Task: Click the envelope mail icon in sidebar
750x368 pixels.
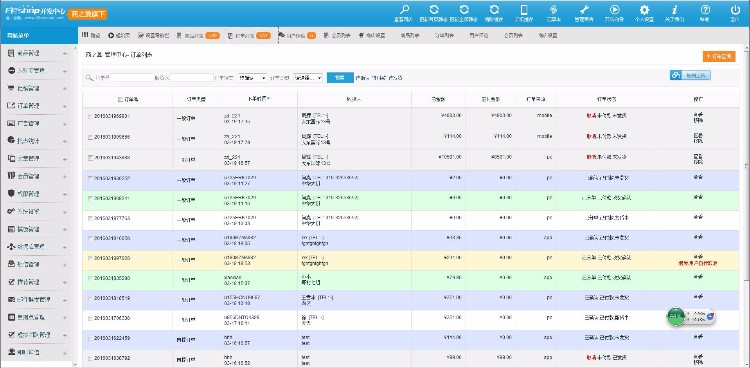Action: tap(11, 300)
